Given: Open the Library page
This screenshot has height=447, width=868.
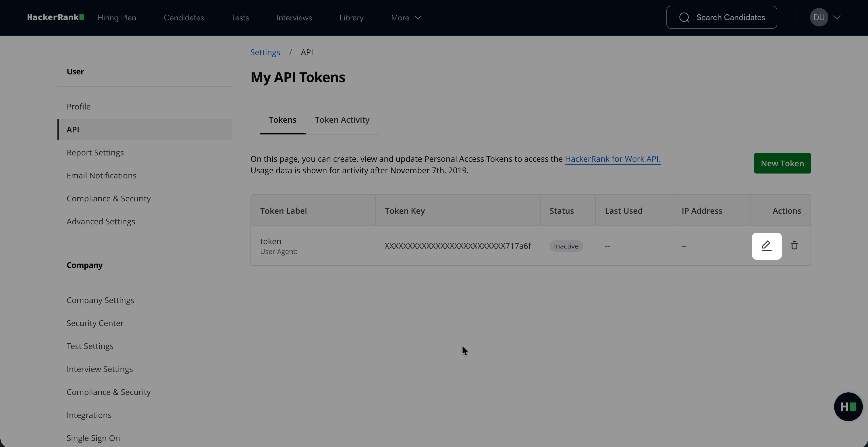Looking at the screenshot, I should (352, 18).
